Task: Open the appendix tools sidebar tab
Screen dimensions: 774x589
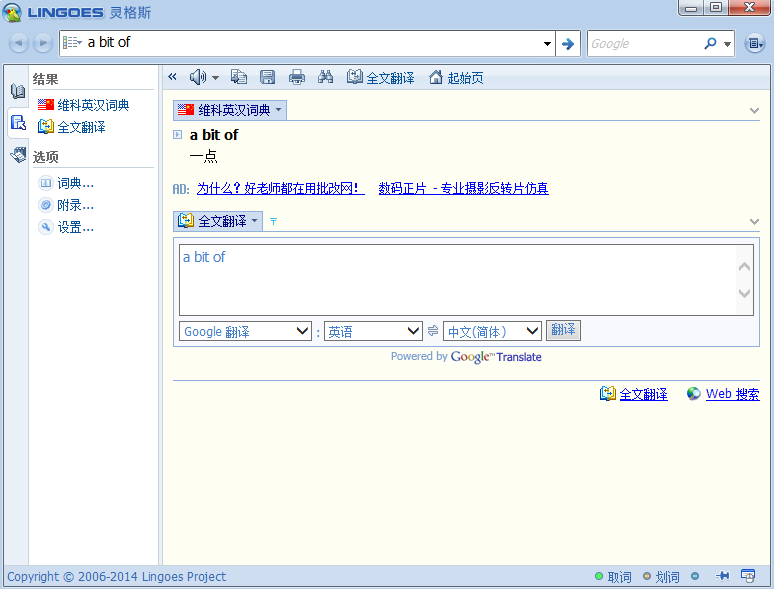Action: (x=18, y=155)
